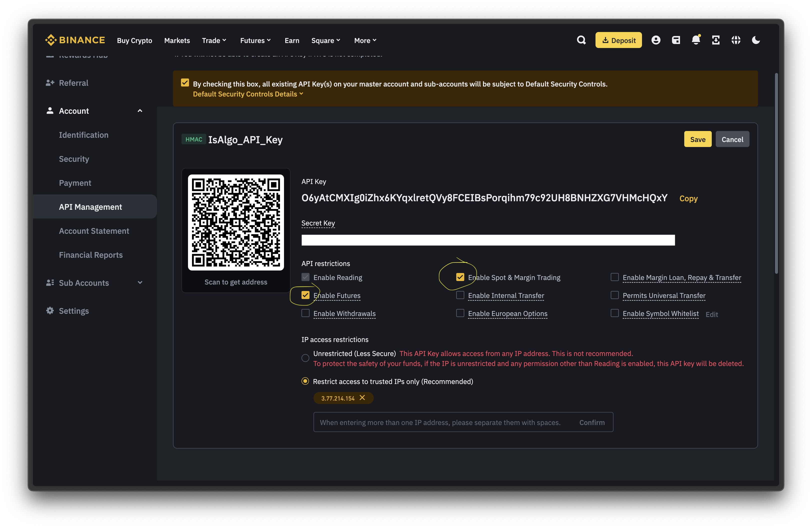Toggle Enable Reading checkbox
The width and height of the screenshot is (812, 528).
click(x=305, y=277)
